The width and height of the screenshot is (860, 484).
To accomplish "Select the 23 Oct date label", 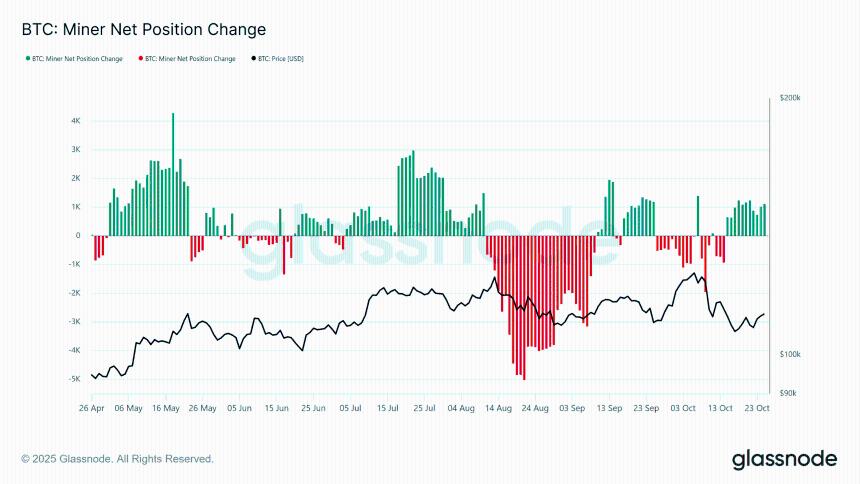I will click(757, 408).
